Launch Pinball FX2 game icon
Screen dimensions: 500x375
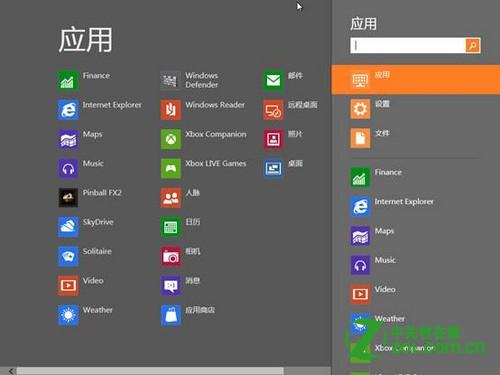68,198
